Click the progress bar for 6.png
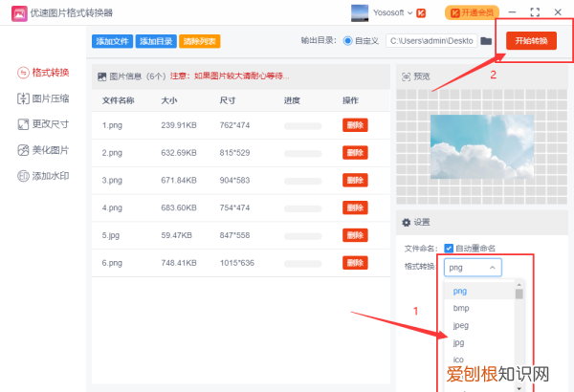 tap(302, 264)
